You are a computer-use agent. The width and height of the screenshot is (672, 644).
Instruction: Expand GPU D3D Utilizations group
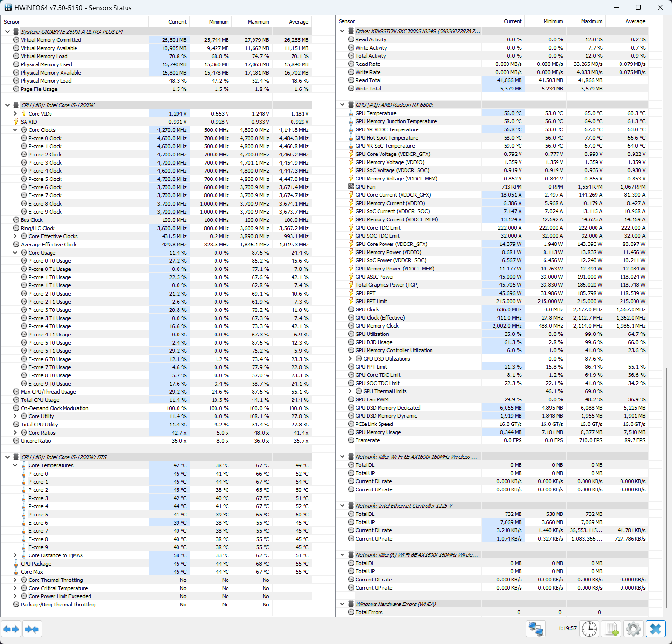350,359
